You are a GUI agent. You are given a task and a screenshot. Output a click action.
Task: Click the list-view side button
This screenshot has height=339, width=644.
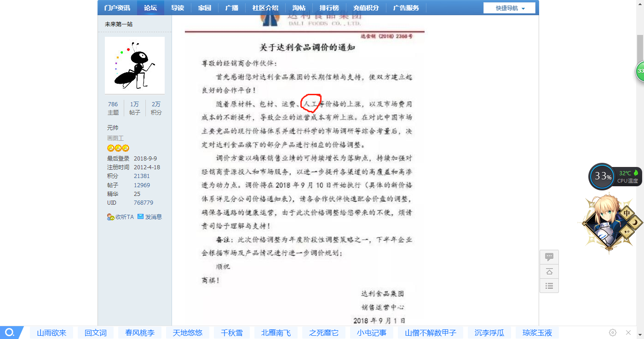(549, 286)
